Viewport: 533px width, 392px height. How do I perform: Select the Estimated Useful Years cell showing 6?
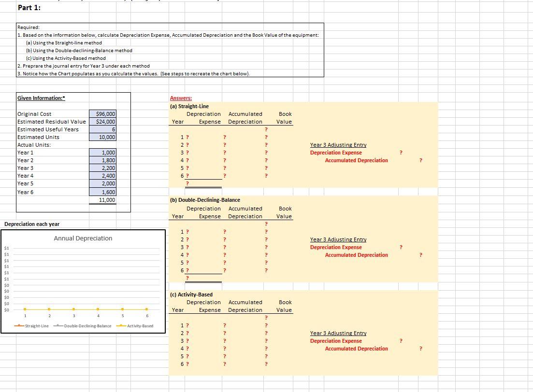[103, 129]
